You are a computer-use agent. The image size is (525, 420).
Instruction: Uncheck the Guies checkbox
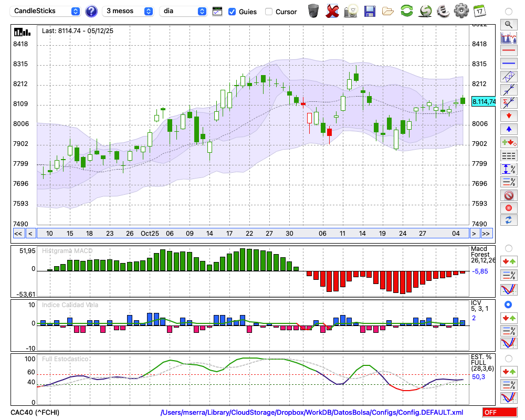232,12
